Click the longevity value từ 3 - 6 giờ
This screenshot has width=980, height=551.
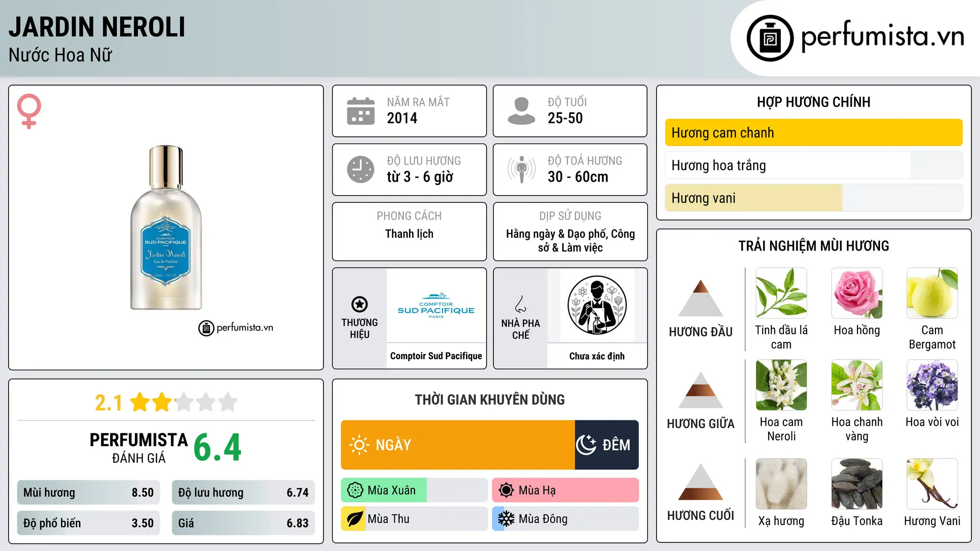(420, 177)
